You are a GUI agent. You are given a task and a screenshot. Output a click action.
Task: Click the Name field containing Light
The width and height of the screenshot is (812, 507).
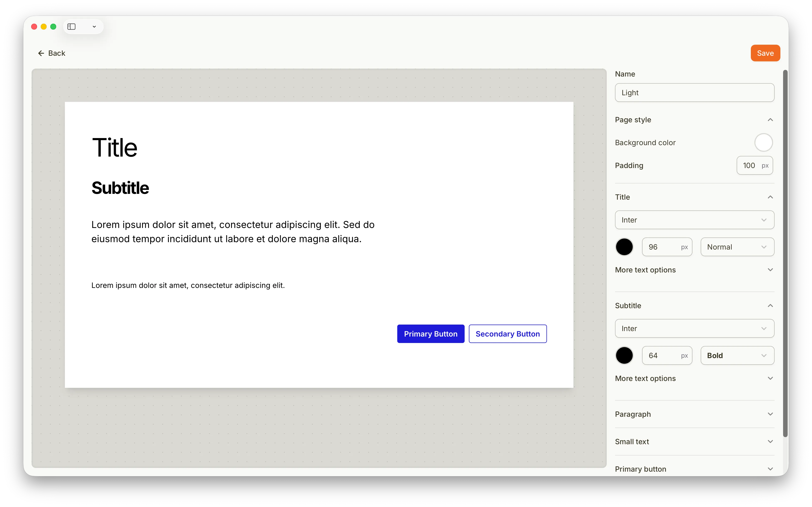pos(694,93)
